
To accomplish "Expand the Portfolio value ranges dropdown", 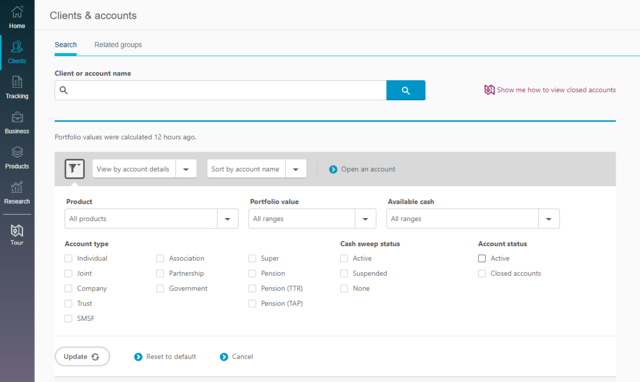I will click(312, 219).
